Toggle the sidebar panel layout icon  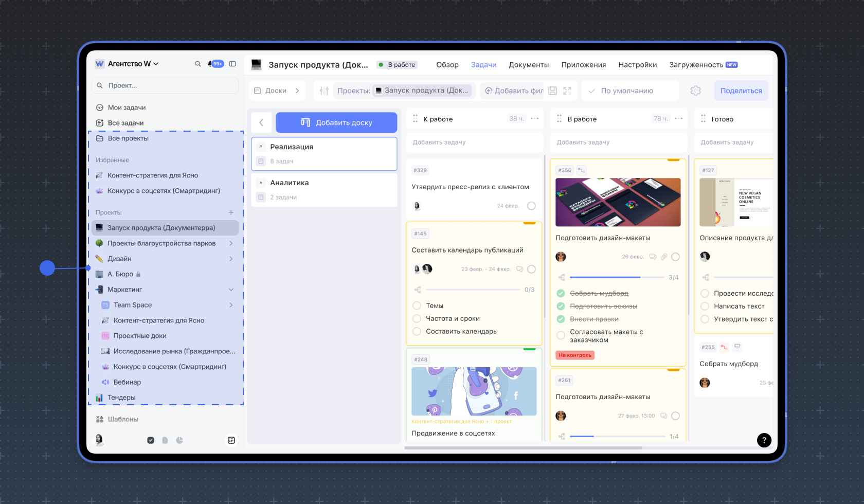(232, 64)
